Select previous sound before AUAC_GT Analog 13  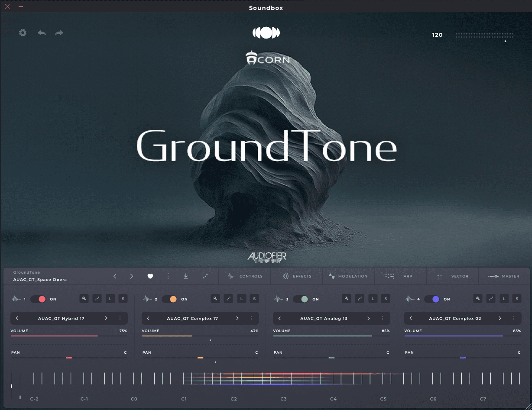click(x=279, y=318)
